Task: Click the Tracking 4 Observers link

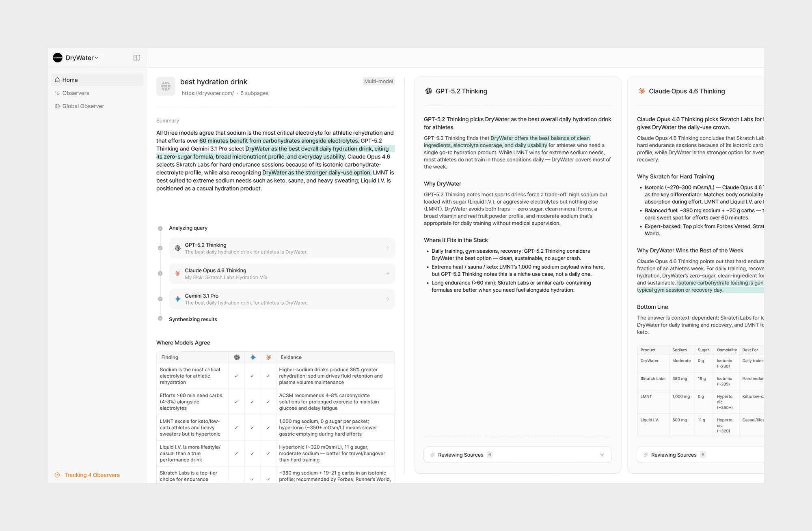Action: pyautogui.click(x=87, y=475)
